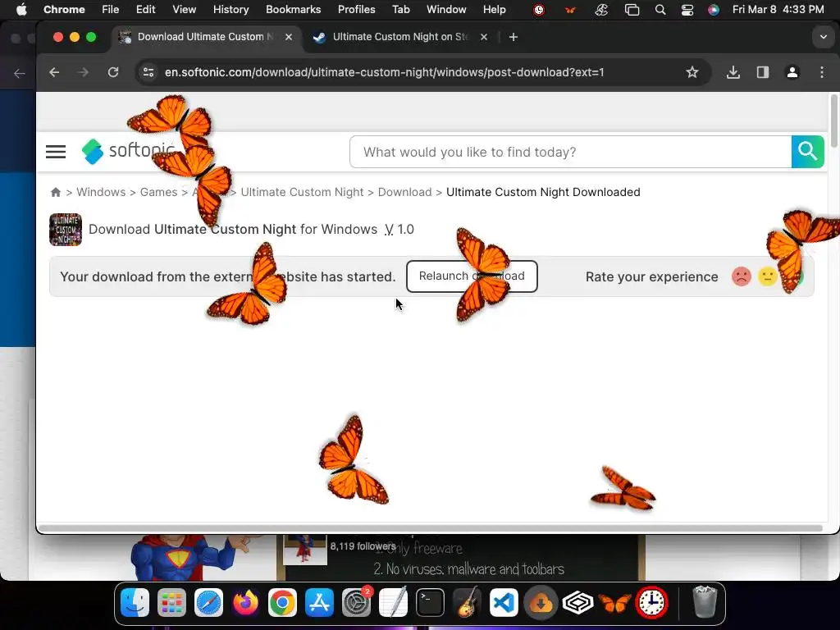The height and width of the screenshot is (630, 840).
Task: Open Chrome three-dot menu
Action: [x=822, y=72]
